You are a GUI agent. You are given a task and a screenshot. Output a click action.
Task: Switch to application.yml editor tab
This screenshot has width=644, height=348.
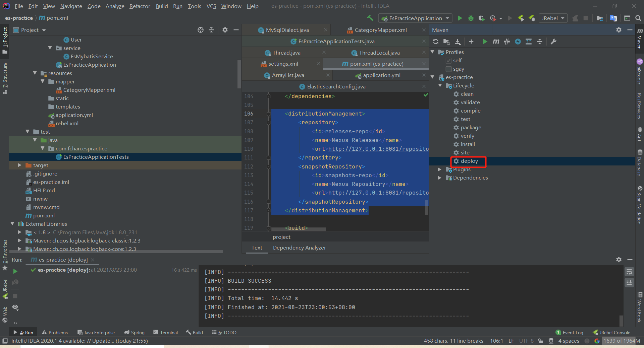[381, 75]
